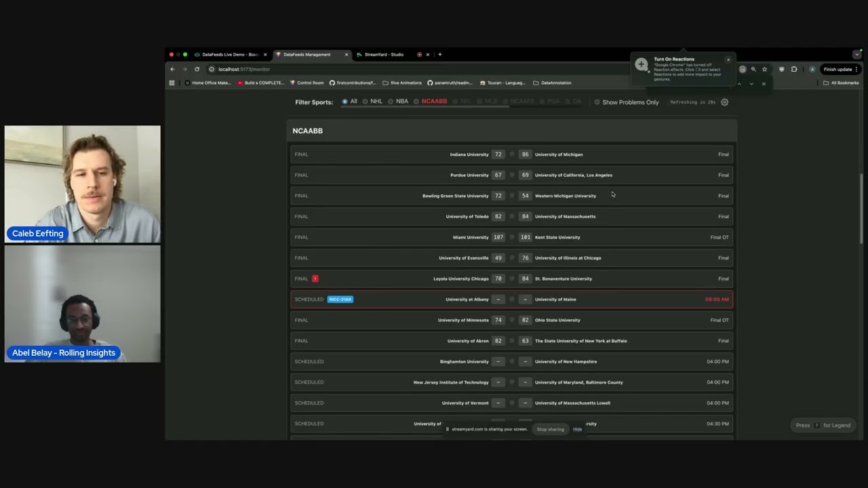Switch to DataFeeds Live Demo tab
The height and width of the screenshot is (488, 868).
point(230,54)
